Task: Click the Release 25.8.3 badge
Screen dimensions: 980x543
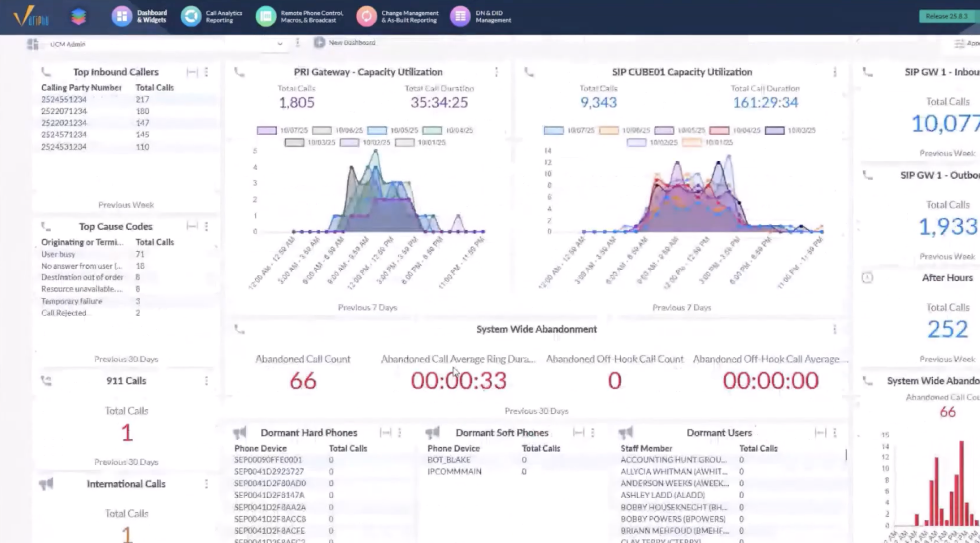Action: tap(946, 17)
